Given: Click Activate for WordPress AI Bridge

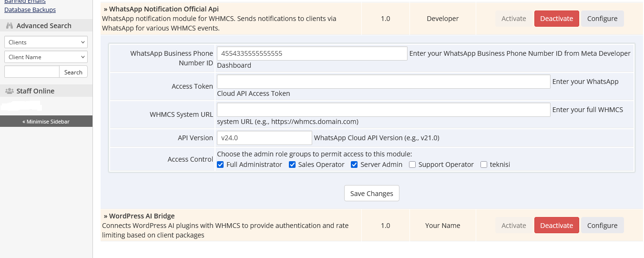Looking at the screenshot, I should coord(513,226).
